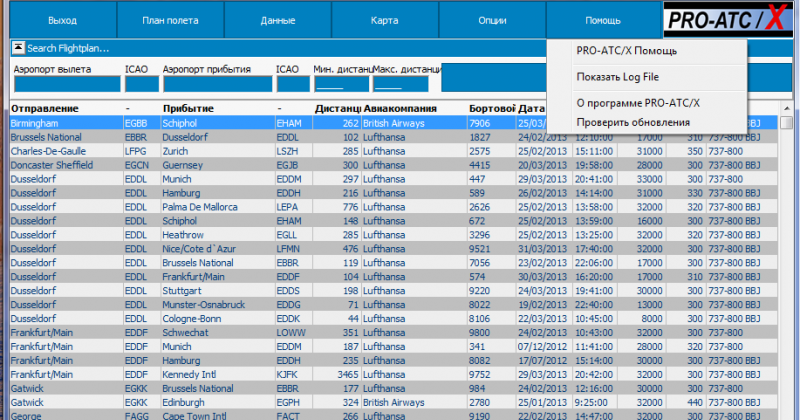Click time 22:40:00 cell
This screenshot has height=420, width=800.
594,305
